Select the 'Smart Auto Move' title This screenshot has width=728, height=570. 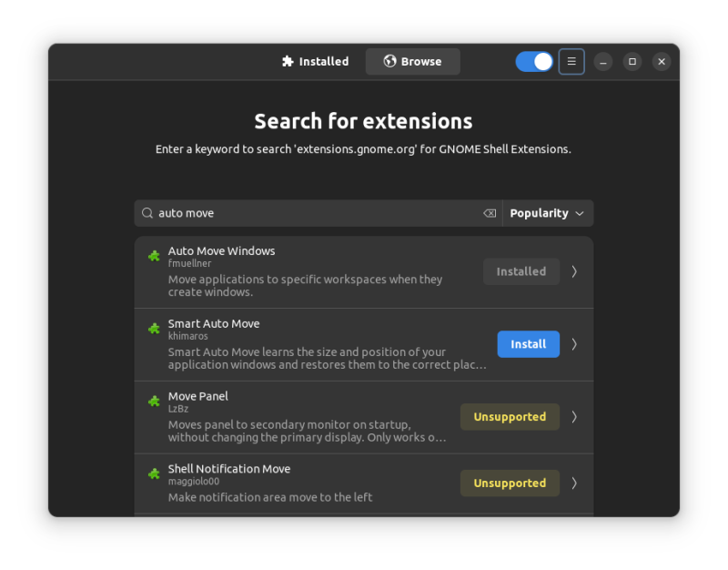pyautogui.click(x=214, y=324)
